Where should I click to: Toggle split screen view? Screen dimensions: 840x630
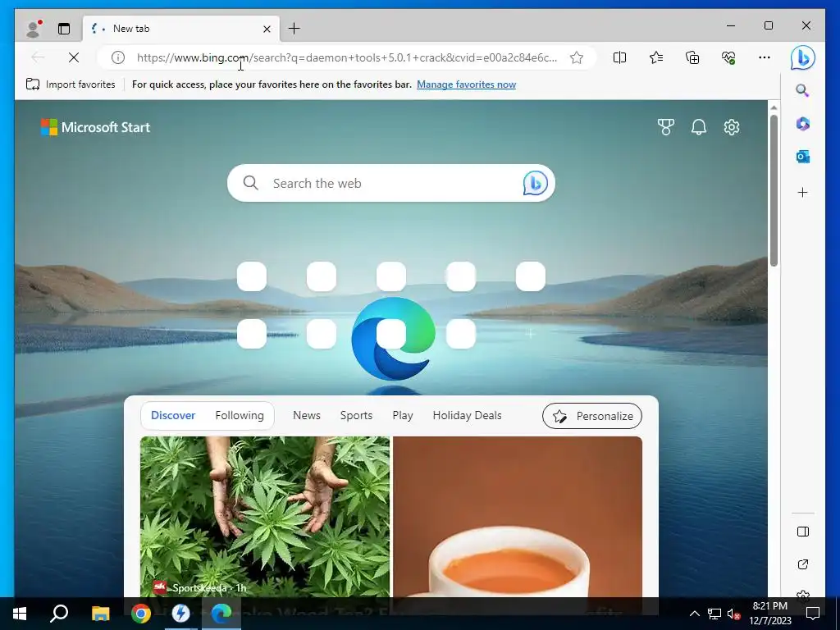pos(619,57)
